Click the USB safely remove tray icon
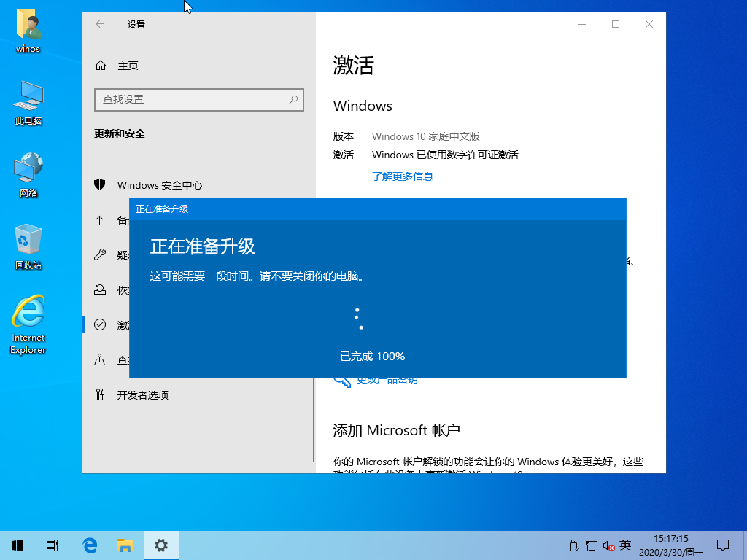 (x=574, y=545)
